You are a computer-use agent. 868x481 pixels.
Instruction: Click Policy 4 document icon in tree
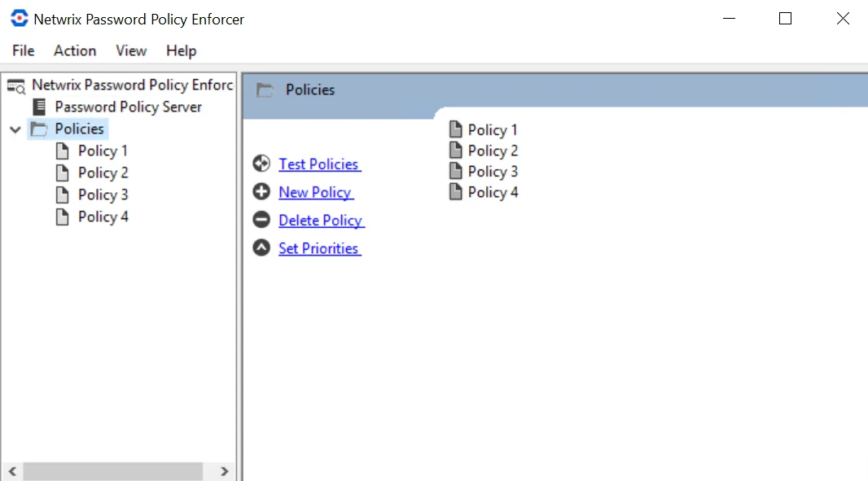pos(63,217)
